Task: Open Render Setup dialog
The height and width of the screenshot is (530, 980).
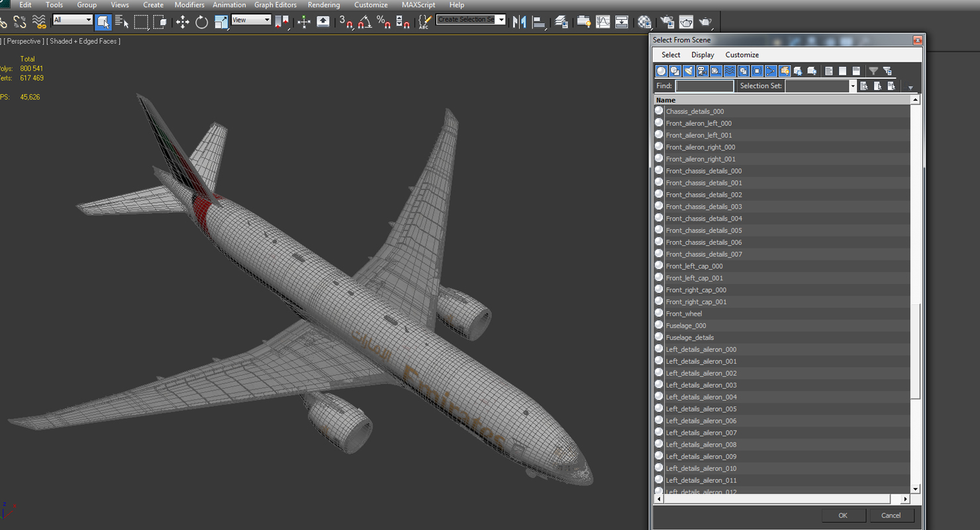Action: [x=667, y=22]
